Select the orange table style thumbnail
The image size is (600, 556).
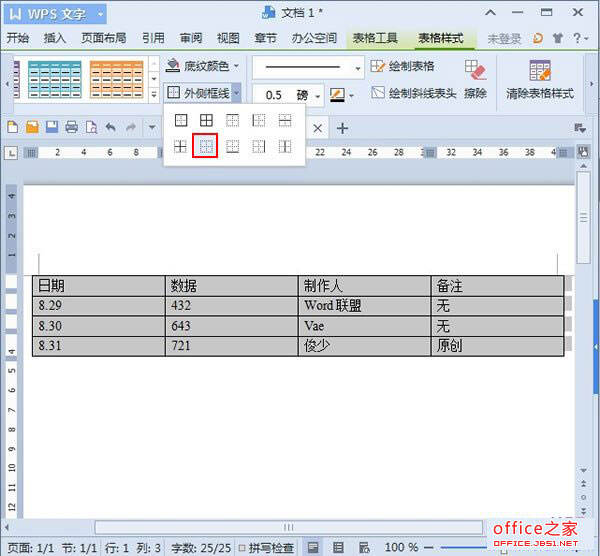[117, 80]
